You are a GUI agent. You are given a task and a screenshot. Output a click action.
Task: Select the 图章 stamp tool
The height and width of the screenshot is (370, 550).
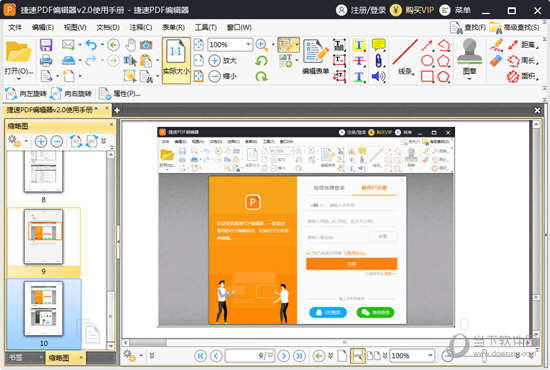469,58
